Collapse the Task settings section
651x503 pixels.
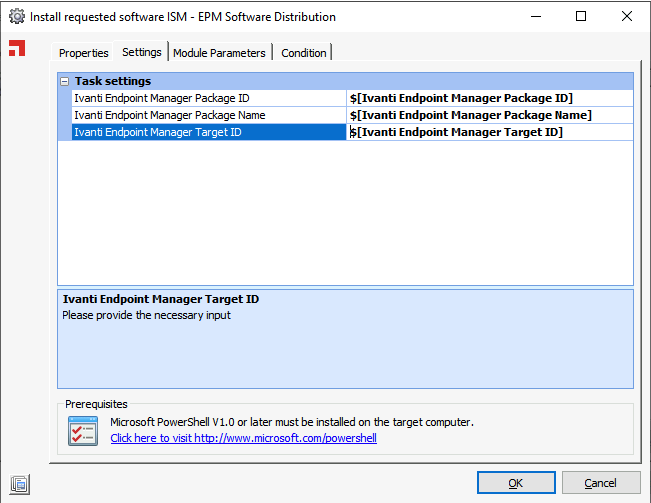64,81
